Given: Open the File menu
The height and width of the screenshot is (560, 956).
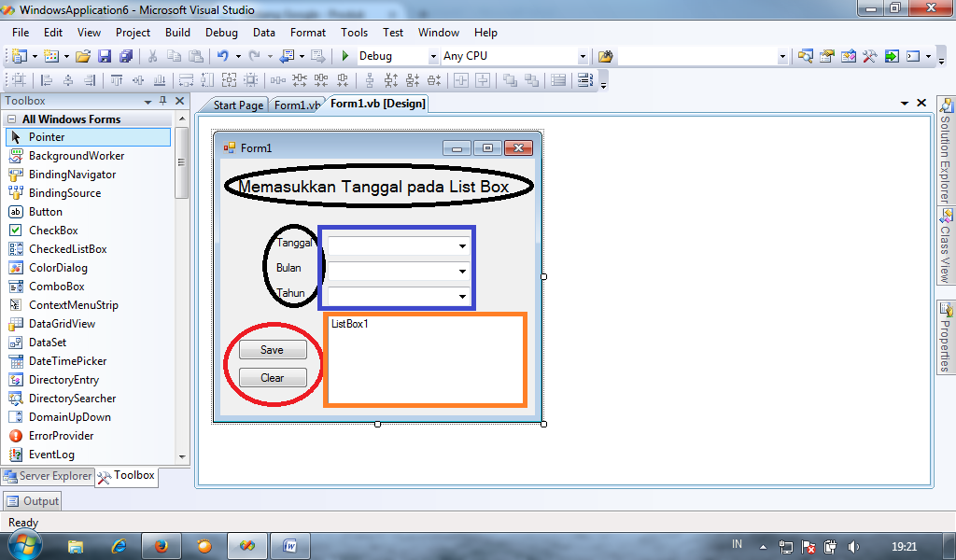Looking at the screenshot, I should pyautogui.click(x=21, y=33).
